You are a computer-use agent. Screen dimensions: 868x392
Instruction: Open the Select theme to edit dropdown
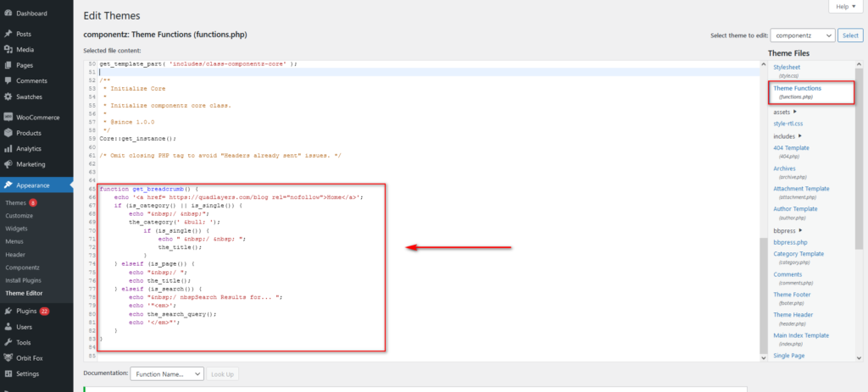click(x=802, y=35)
